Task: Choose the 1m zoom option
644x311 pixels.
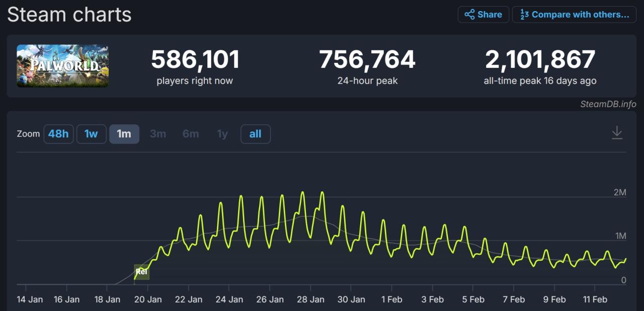Action: [124, 134]
